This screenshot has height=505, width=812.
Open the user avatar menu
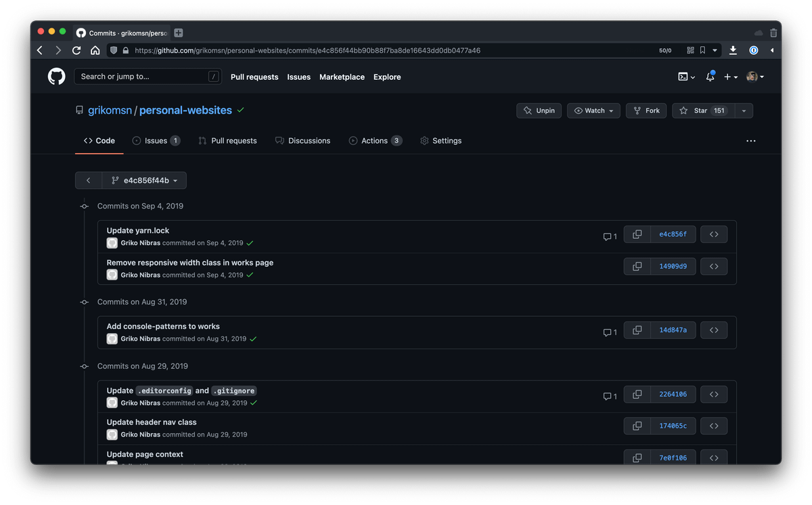[x=755, y=76]
